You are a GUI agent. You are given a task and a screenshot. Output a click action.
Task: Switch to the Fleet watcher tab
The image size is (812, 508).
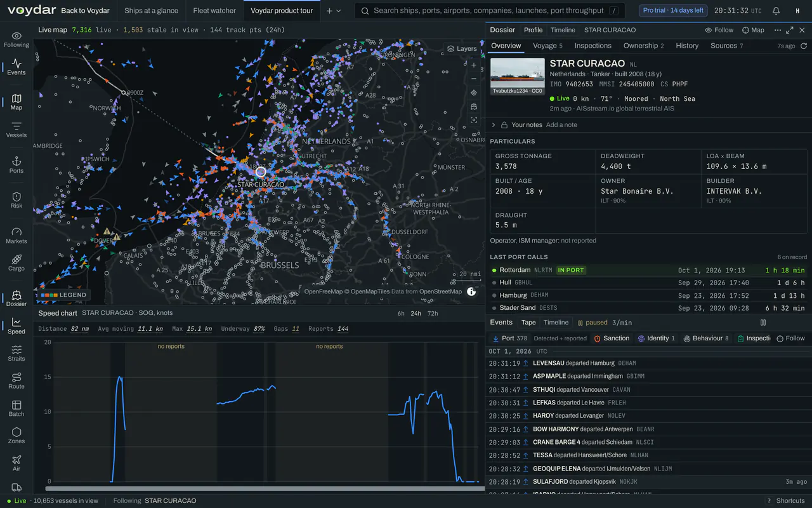coord(214,11)
